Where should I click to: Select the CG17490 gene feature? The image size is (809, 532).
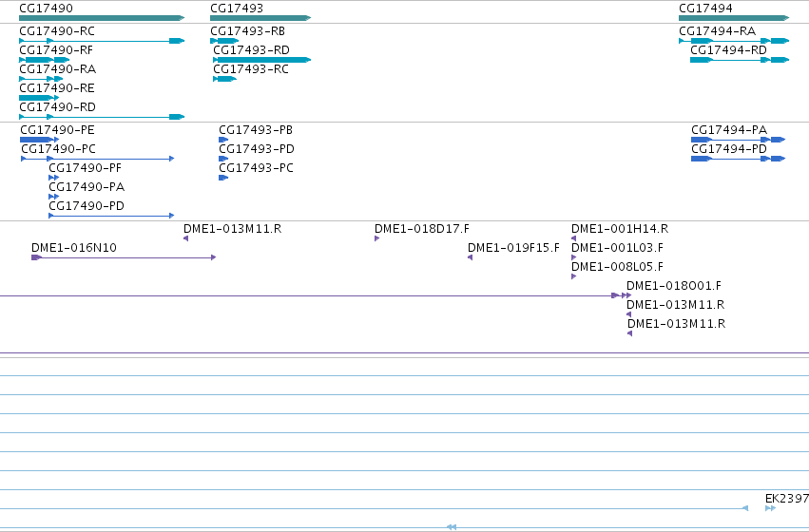[x=102, y=18]
